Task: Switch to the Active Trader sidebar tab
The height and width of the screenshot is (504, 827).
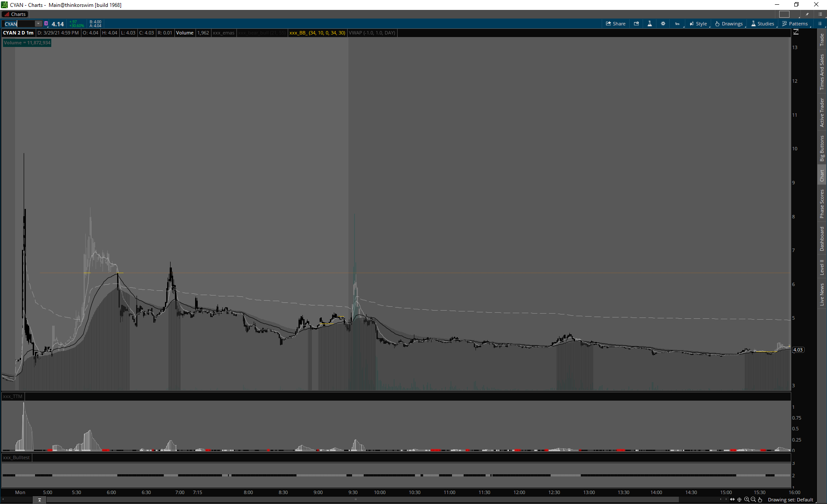Action: pos(822,112)
